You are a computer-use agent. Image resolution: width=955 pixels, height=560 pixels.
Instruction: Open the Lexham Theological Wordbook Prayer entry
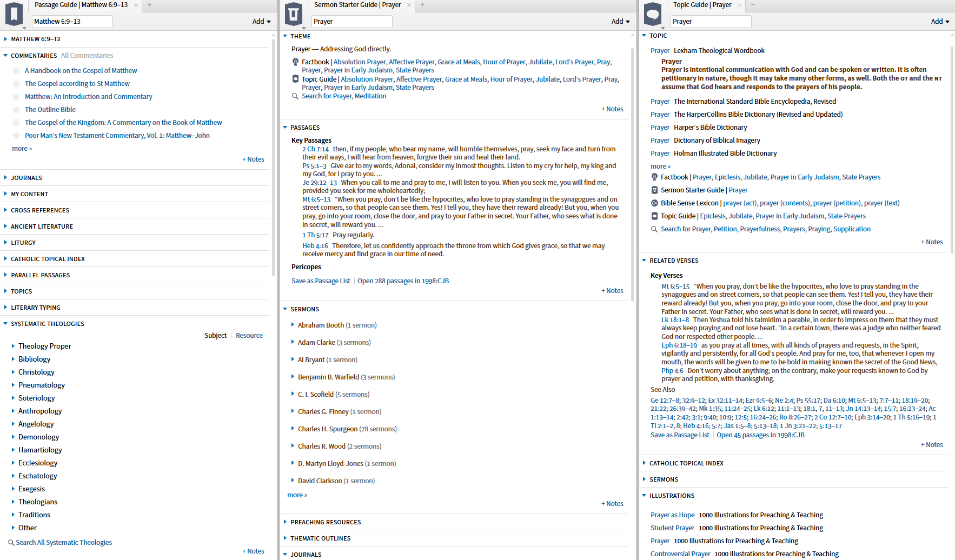pos(660,51)
